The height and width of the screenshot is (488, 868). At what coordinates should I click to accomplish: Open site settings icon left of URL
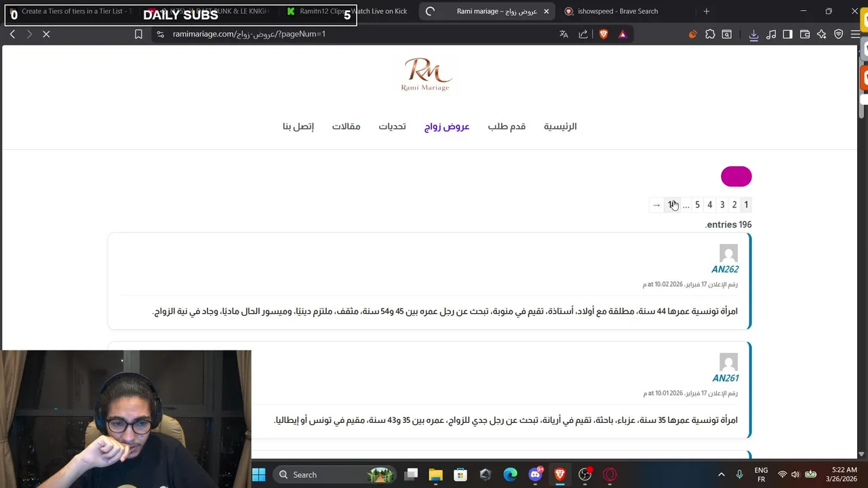[x=160, y=34]
